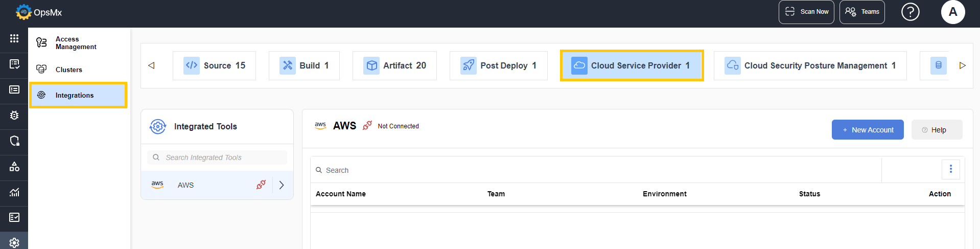Switch to the Artifact category tab
The width and height of the screenshot is (980, 249).
pyautogui.click(x=394, y=65)
